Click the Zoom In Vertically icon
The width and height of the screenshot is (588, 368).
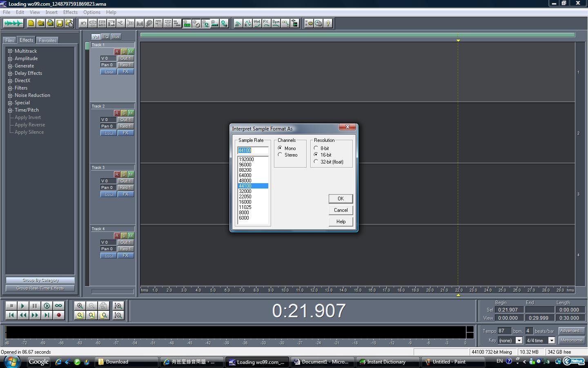(118, 305)
